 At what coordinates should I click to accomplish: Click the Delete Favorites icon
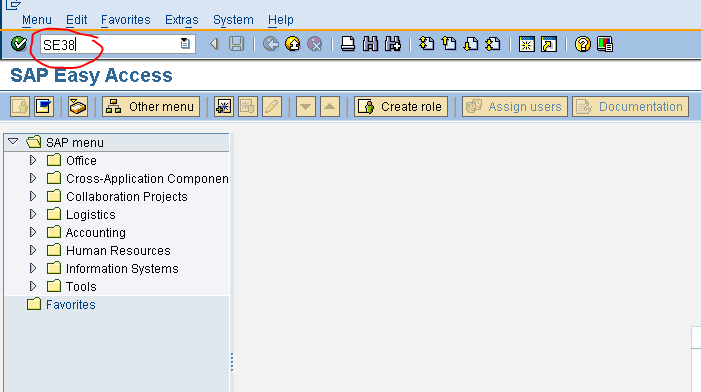pyautogui.click(x=247, y=106)
